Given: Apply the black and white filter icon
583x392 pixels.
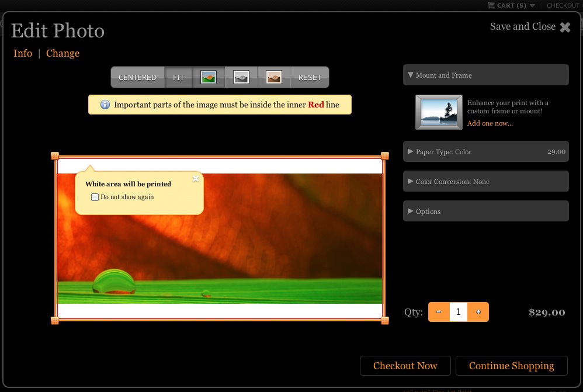Looking at the screenshot, I should tap(241, 77).
